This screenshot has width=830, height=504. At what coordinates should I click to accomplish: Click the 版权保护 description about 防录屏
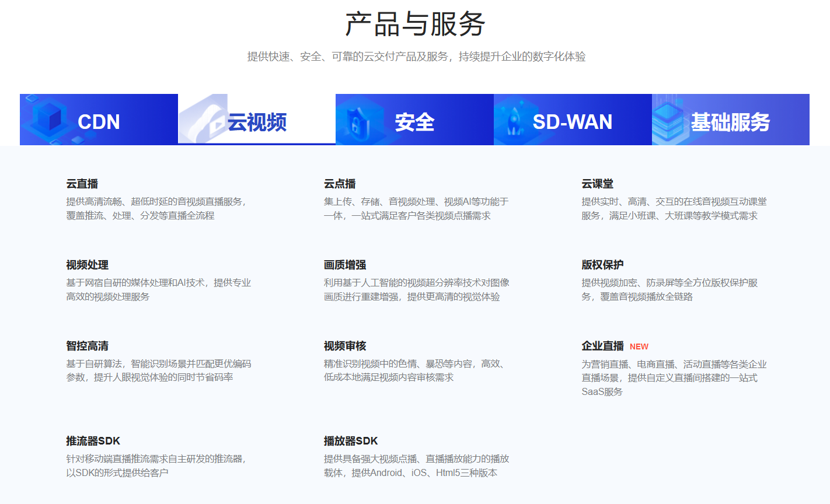pos(669,290)
